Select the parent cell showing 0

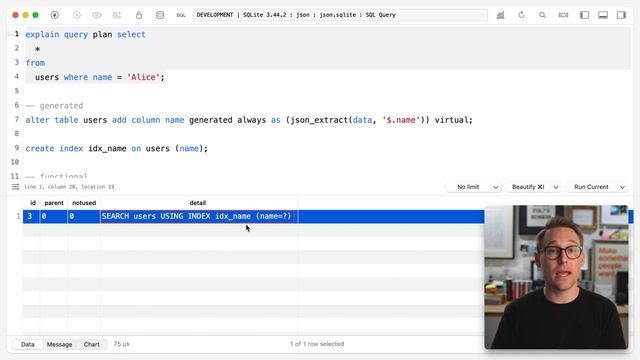click(53, 216)
